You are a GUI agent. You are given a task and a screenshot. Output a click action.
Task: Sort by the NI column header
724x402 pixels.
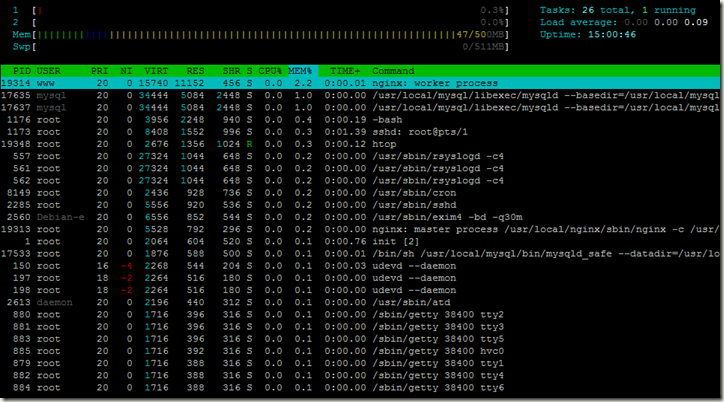[x=126, y=71]
